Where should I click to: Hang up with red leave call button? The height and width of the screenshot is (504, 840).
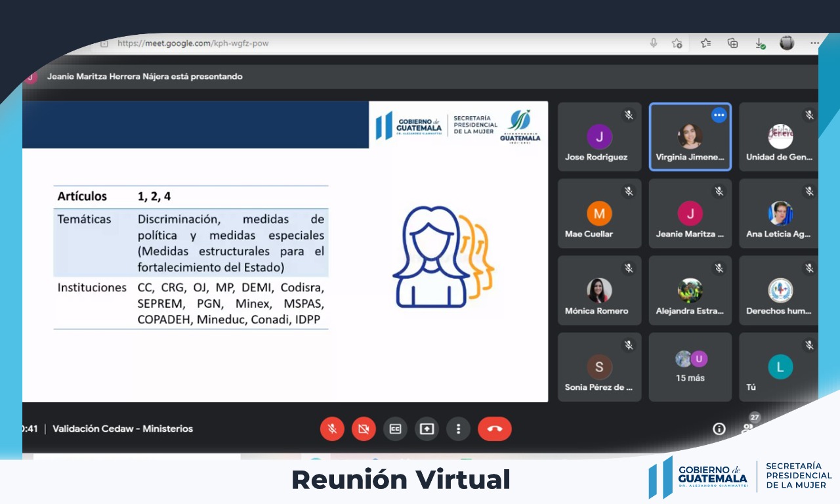click(495, 429)
